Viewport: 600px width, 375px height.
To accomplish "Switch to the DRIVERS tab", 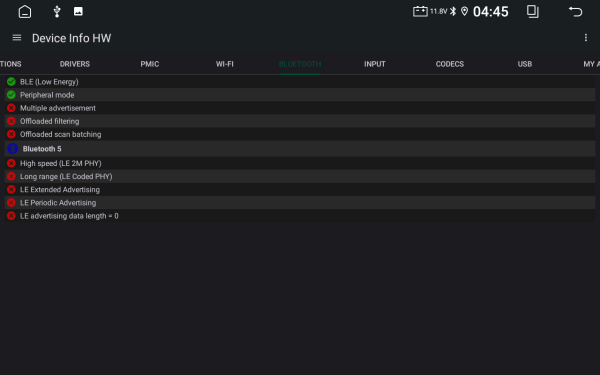I will tap(75, 64).
